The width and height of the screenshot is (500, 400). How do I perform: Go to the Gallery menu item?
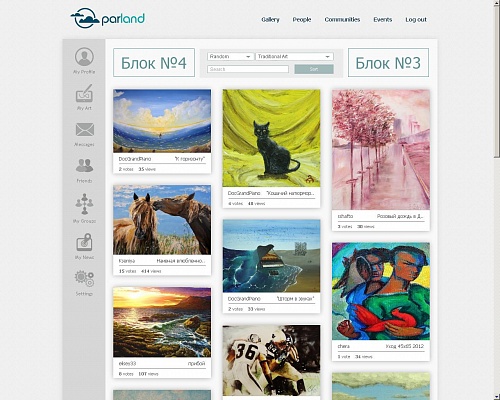coord(270,20)
